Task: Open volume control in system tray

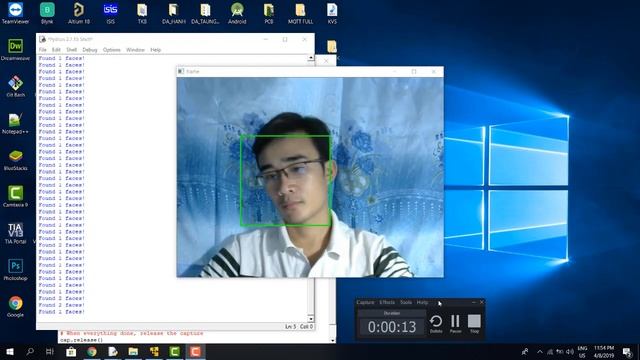Action: pos(570,351)
